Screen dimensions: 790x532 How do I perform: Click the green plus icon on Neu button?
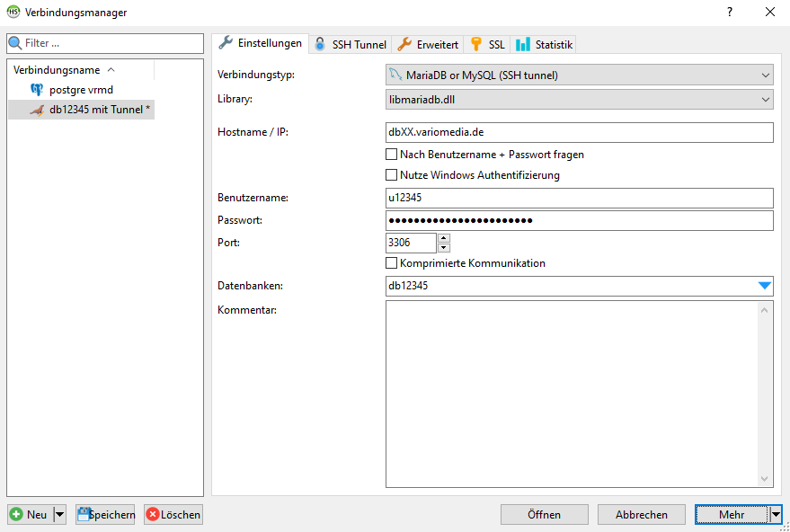coord(16,514)
